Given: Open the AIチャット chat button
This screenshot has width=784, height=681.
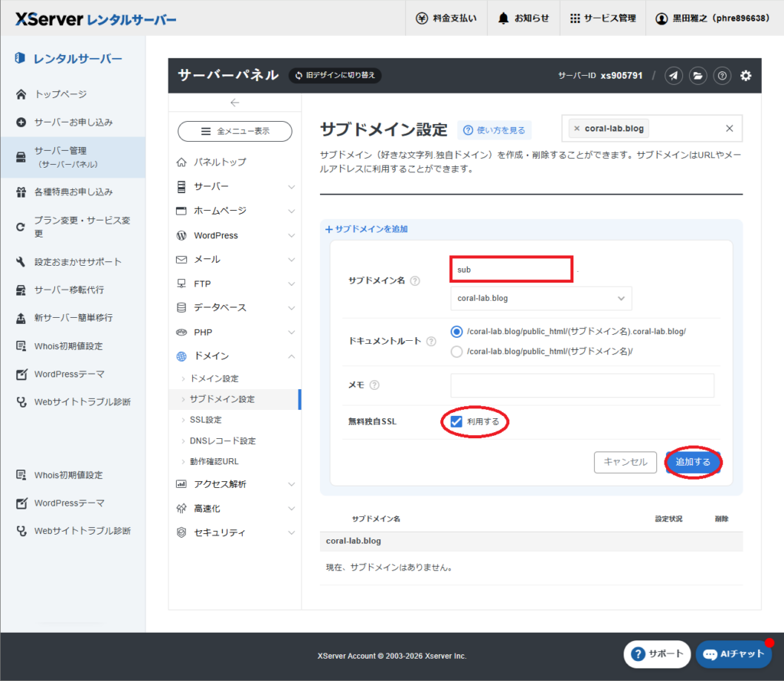Looking at the screenshot, I should pos(734,654).
